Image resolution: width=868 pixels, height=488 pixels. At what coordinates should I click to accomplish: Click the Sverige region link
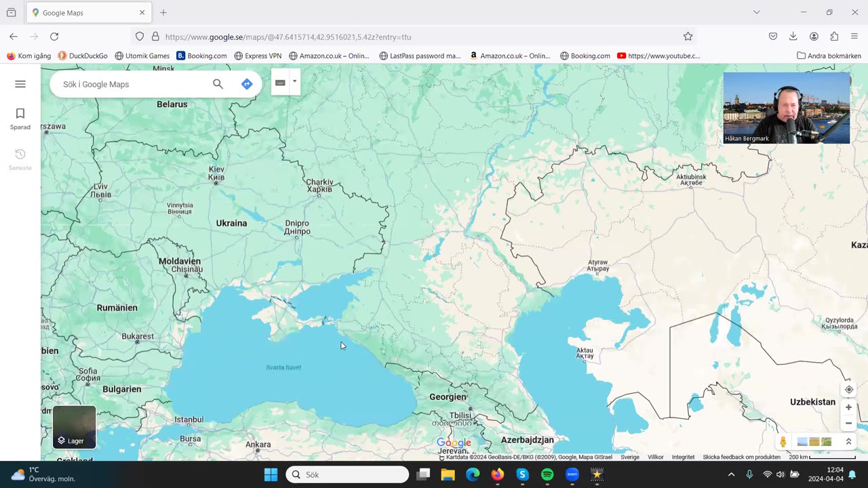pyautogui.click(x=630, y=457)
